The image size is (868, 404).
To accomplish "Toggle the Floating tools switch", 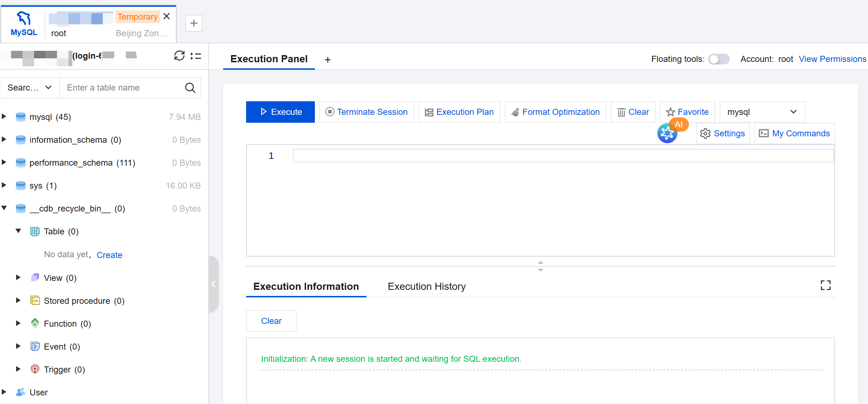I will (x=719, y=59).
